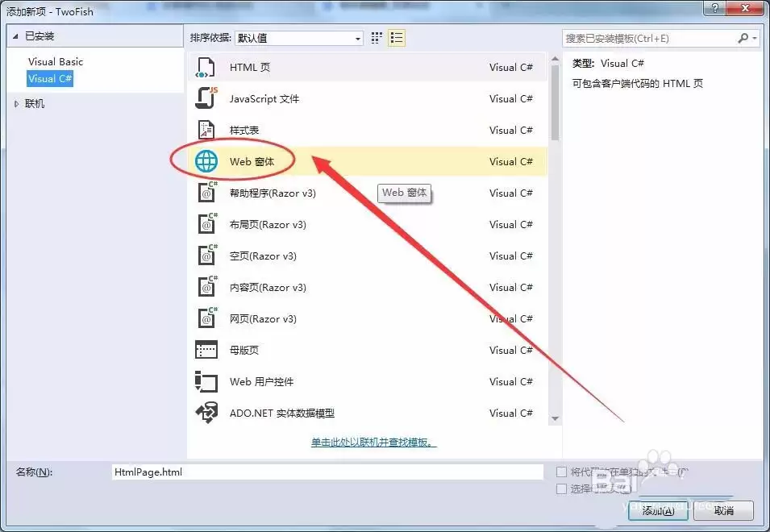Select the Visual C# category
The image size is (770, 532).
point(50,79)
